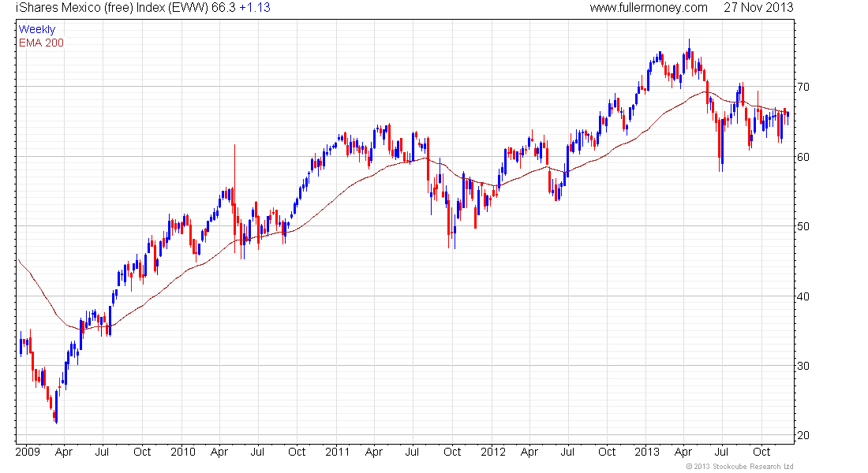Click the x-axis year label 2011
868x473 pixels.
[337, 452]
